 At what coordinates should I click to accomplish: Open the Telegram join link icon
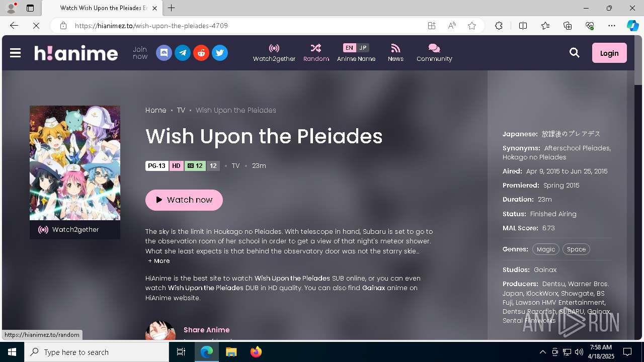[183, 53]
